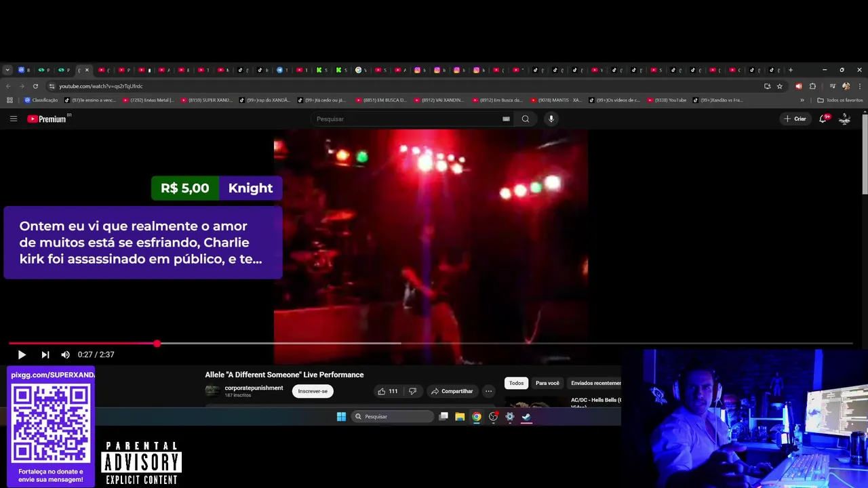Click the browser address bar URL
868x488 pixels.
pyautogui.click(x=100, y=86)
